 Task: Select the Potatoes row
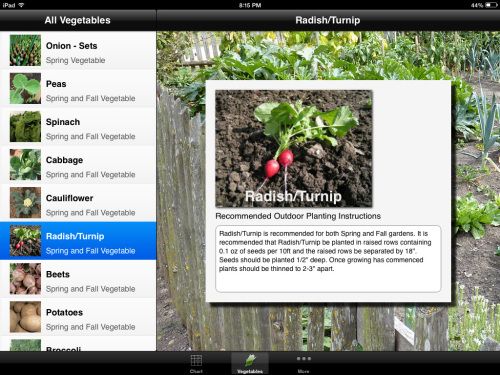pyautogui.click(x=78, y=317)
